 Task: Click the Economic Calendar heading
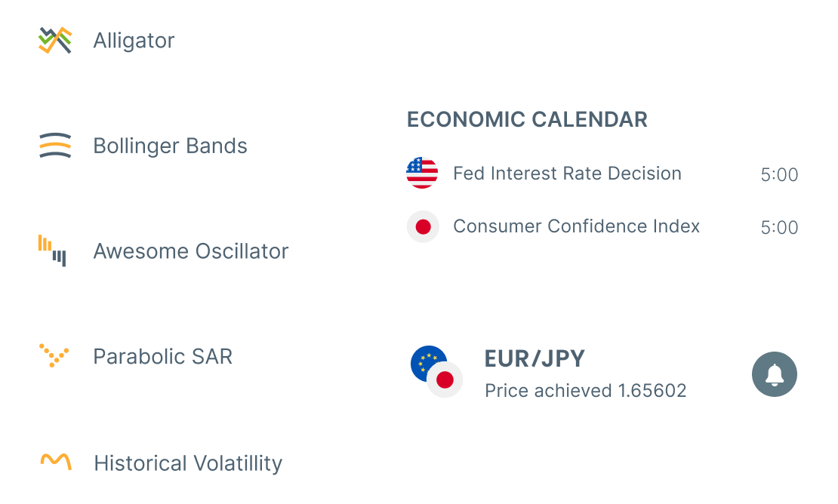click(x=527, y=119)
